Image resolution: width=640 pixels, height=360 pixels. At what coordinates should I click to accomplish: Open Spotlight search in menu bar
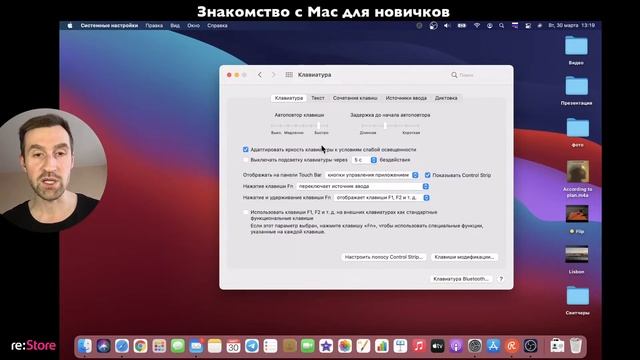[501, 25]
